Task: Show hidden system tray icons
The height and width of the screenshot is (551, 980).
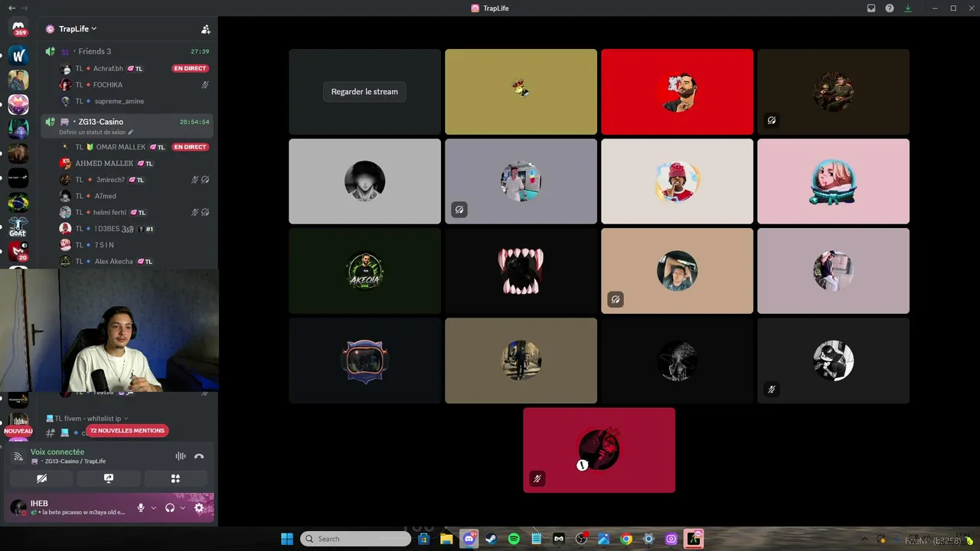Action: 864,539
